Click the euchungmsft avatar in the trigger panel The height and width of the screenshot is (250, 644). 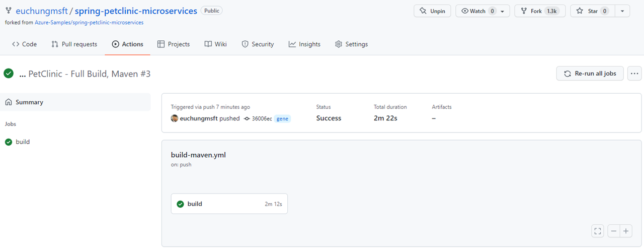[x=175, y=118]
